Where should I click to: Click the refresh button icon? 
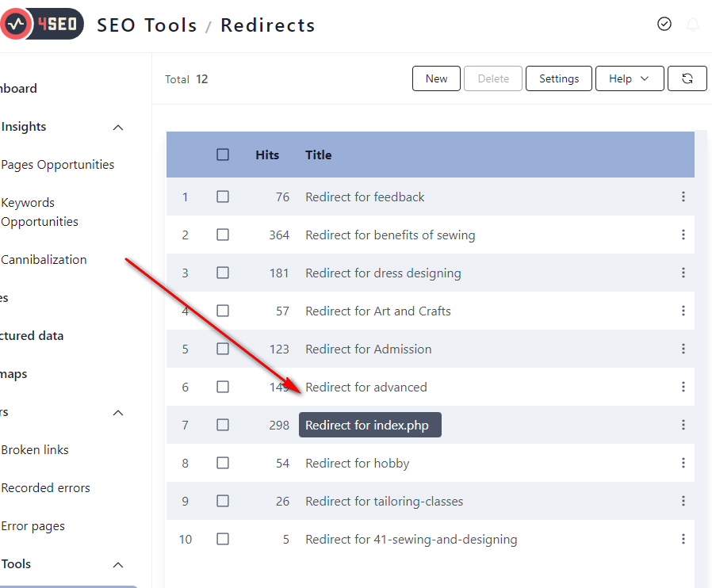(x=687, y=78)
